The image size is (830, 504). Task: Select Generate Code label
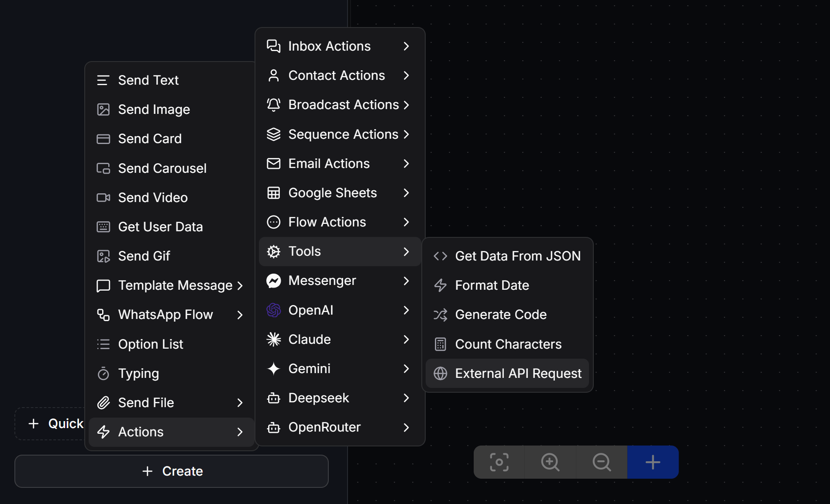pos(501,315)
